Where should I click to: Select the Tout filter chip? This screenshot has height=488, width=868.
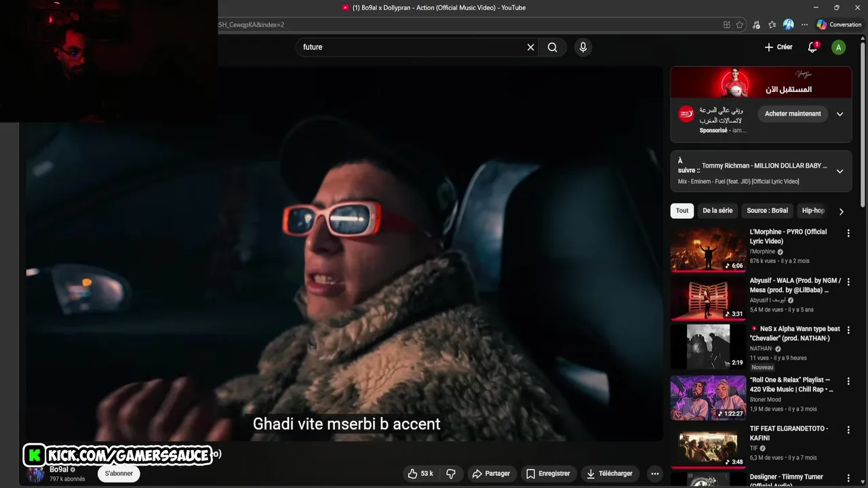pos(682,211)
